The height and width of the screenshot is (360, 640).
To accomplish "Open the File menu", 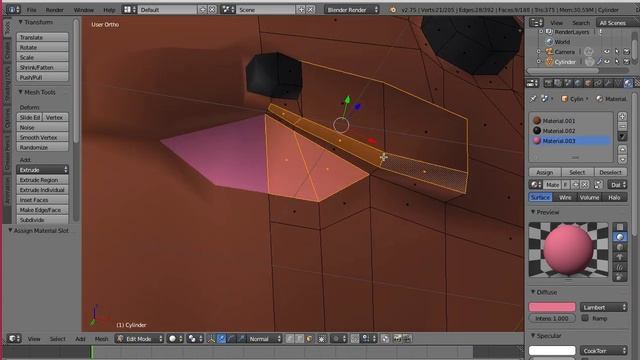I will click(31, 10).
